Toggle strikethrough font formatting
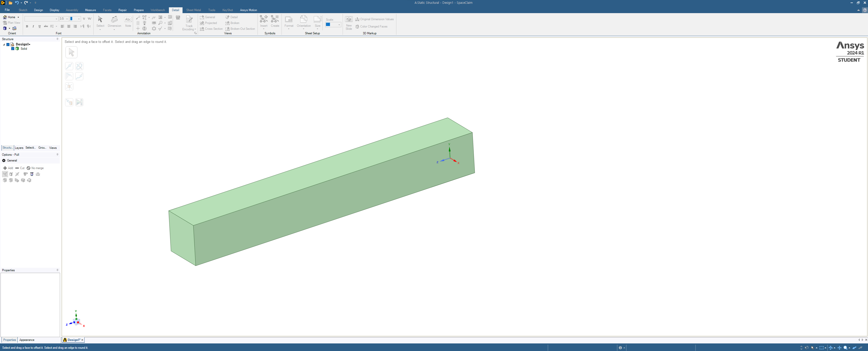Screen dimensions: 868x351 point(46,26)
